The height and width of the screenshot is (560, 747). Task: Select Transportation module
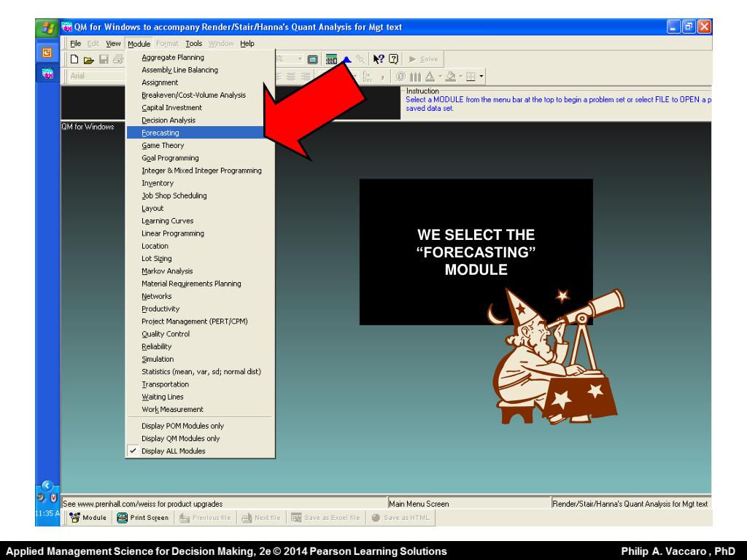click(x=165, y=384)
